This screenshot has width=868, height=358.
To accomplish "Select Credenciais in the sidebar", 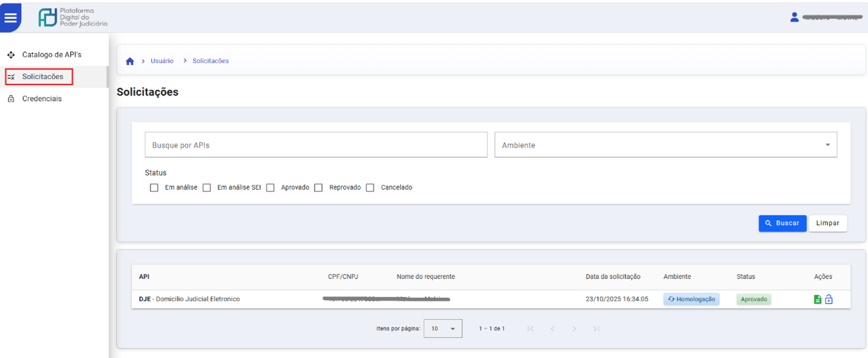I will click(x=41, y=99).
